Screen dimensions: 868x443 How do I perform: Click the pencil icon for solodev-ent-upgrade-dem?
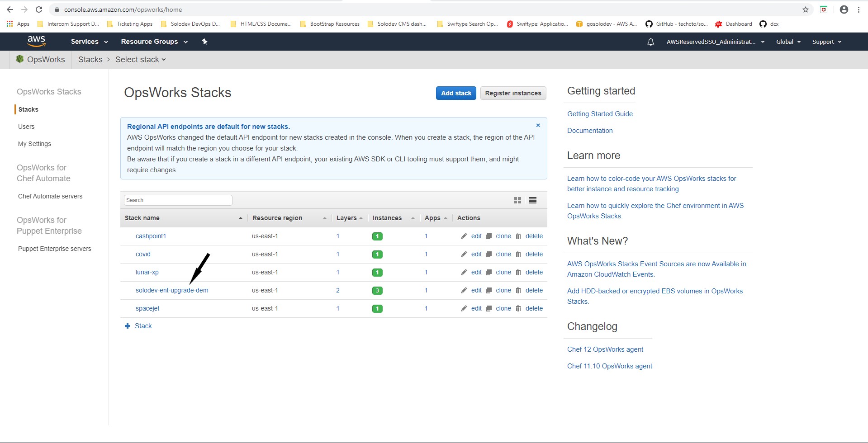(x=464, y=290)
